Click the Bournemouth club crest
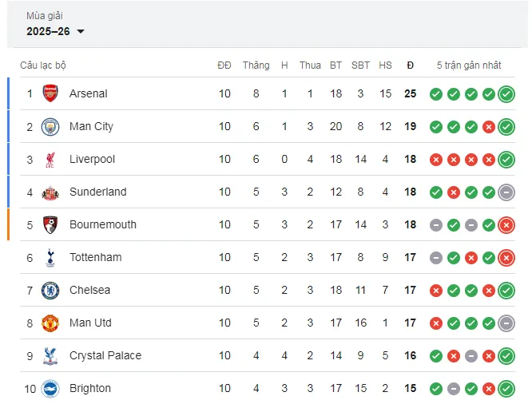This screenshot has height=404, width=532. click(51, 224)
